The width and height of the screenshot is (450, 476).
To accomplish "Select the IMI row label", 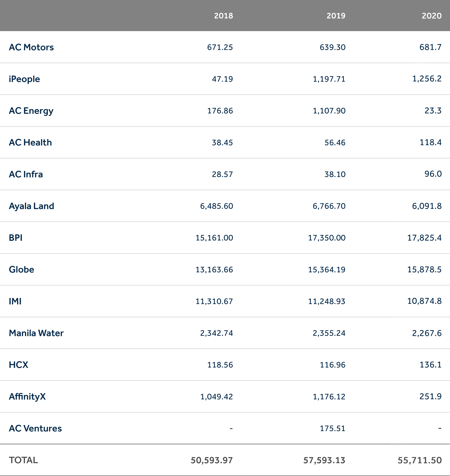I will coord(15,301).
